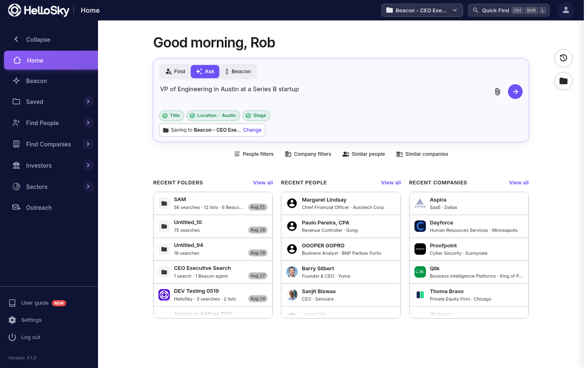The height and width of the screenshot is (368, 588).
Task: Click the Sectors pie chart icon
Action: coord(16,186)
